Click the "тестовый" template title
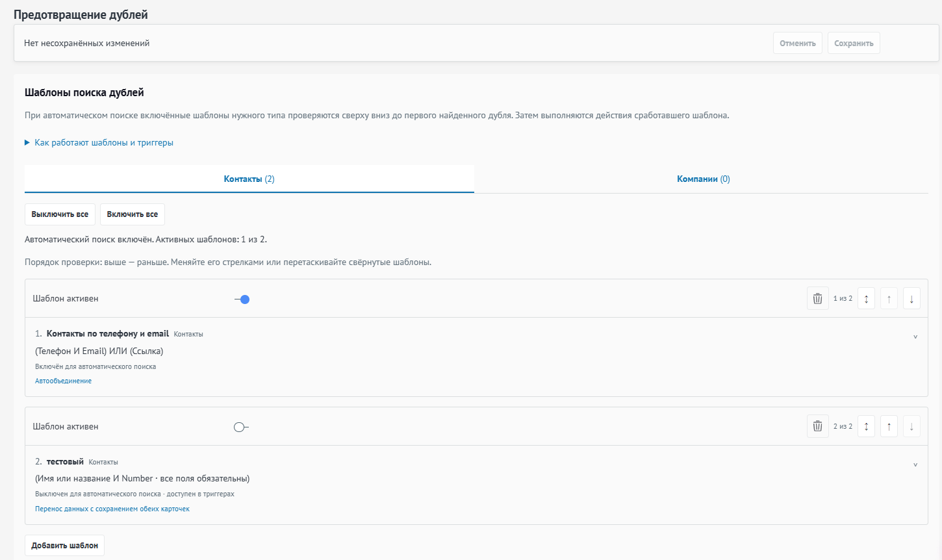This screenshot has height=560, width=942. [x=65, y=462]
